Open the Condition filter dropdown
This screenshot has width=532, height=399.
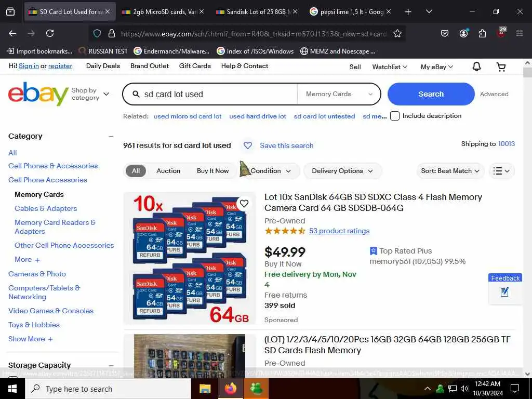tap(270, 170)
